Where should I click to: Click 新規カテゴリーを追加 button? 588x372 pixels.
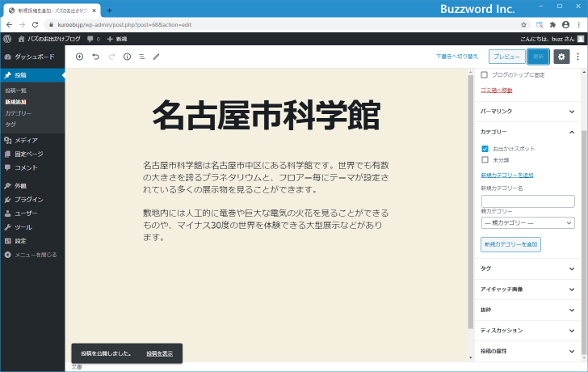tap(510, 244)
